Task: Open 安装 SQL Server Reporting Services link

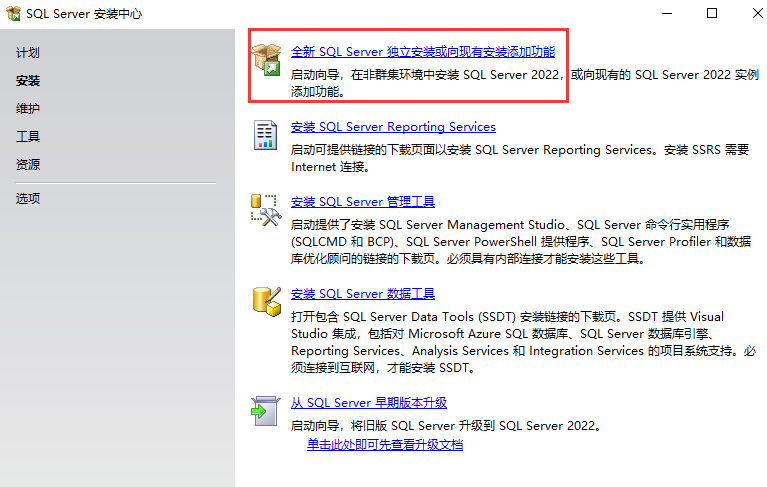Action: point(393,127)
